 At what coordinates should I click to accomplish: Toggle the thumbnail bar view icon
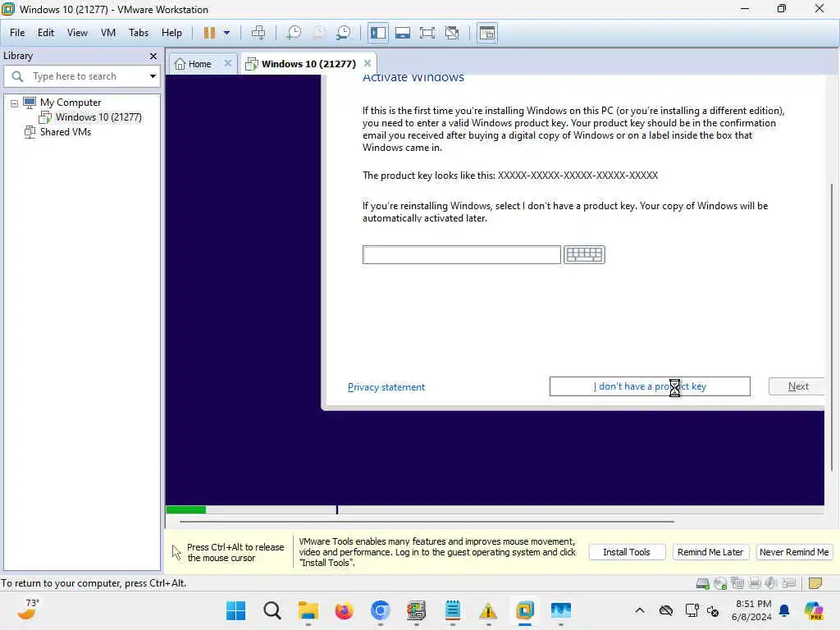[x=402, y=33]
